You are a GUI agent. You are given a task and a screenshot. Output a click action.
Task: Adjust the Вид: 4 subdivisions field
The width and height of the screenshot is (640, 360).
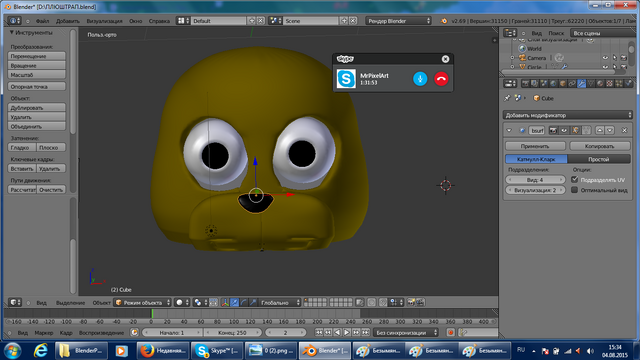pyautogui.click(x=535, y=180)
